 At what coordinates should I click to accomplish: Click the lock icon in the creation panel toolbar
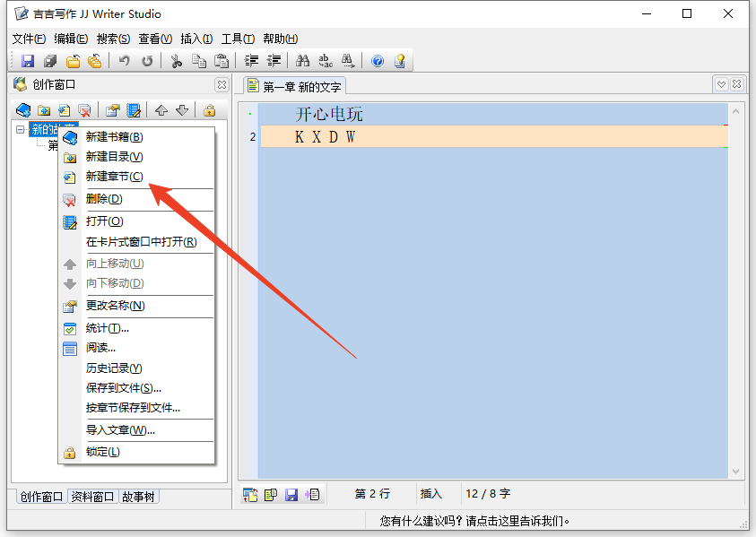click(x=212, y=109)
